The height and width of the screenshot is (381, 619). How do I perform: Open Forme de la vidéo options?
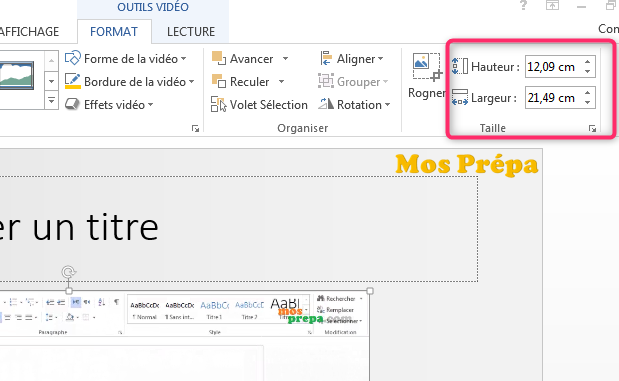[x=125, y=59]
